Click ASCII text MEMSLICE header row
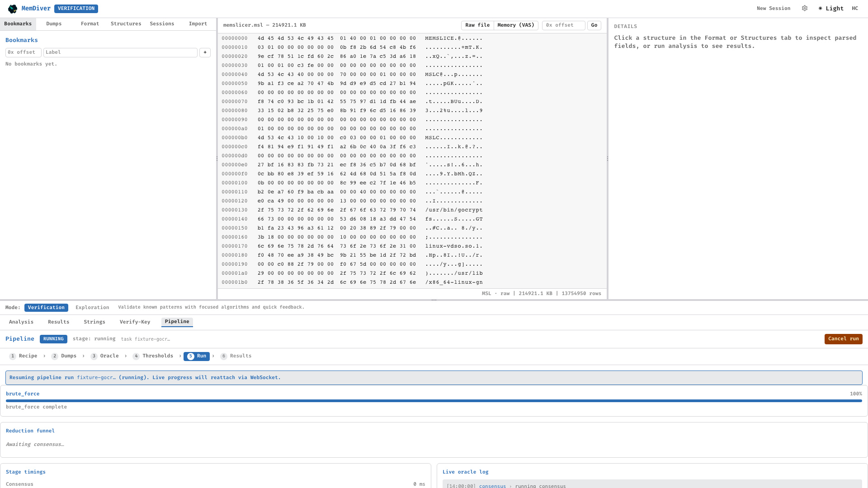 click(454, 38)
